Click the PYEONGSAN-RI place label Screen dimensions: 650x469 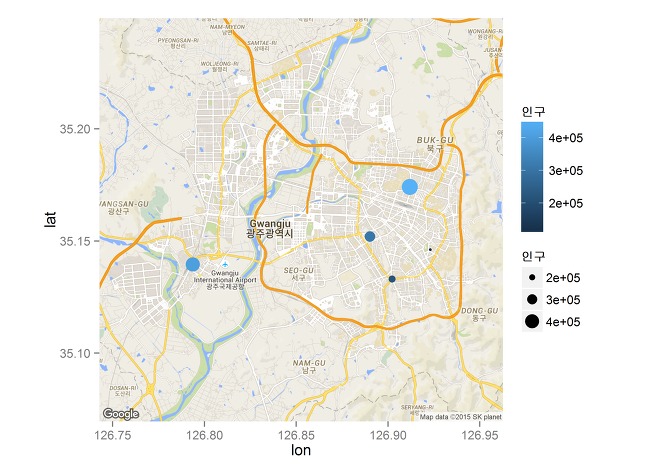coord(178,43)
